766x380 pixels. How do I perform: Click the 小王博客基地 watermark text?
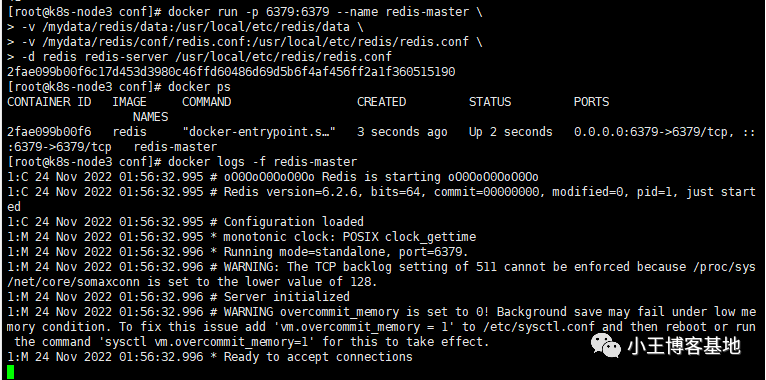click(684, 346)
